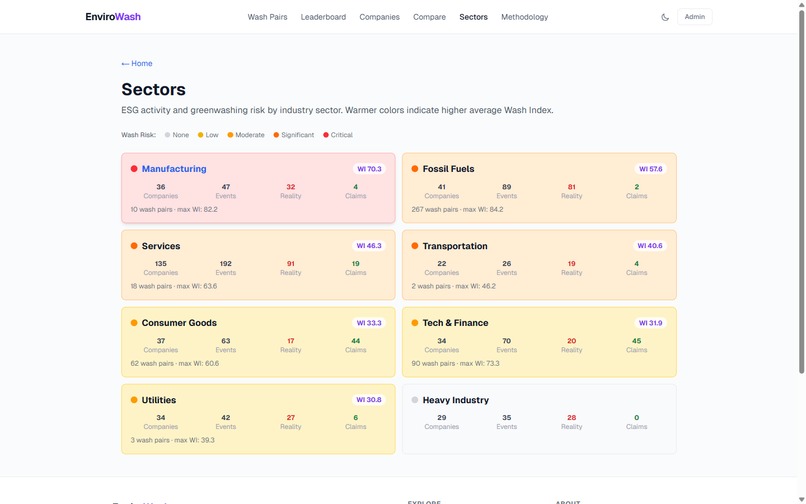The image size is (806, 504).
Task: Click Services events count 192
Action: coord(226,263)
